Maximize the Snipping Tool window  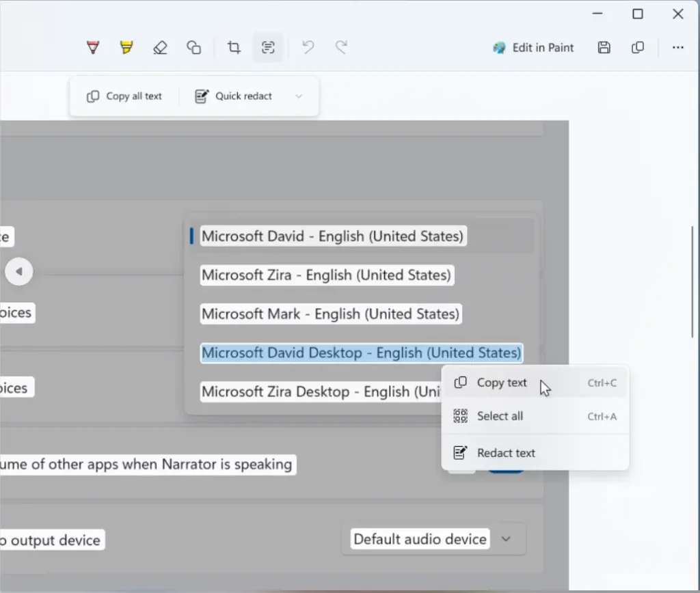[x=638, y=14]
